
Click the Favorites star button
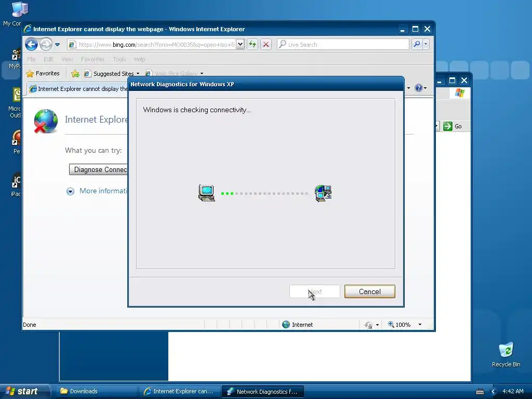pos(43,73)
